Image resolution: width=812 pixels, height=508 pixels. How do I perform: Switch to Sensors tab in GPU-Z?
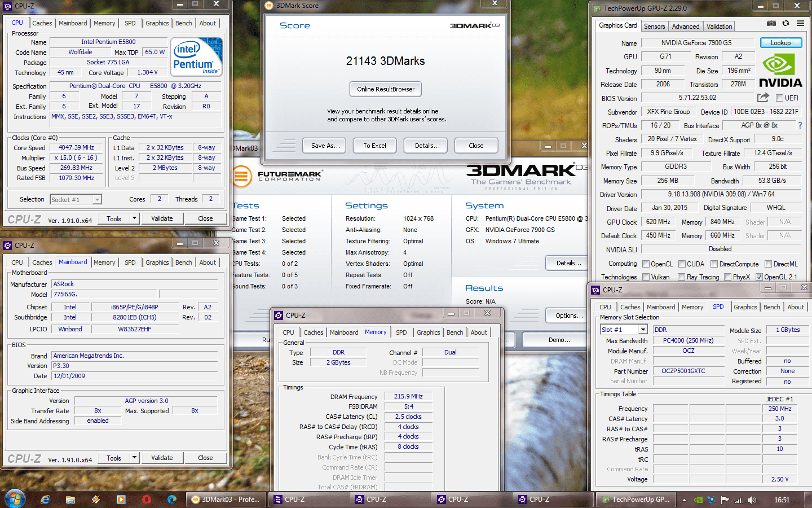[654, 27]
